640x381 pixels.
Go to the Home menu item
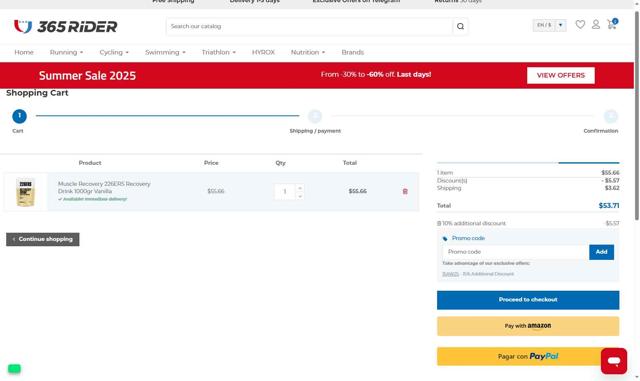24,52
